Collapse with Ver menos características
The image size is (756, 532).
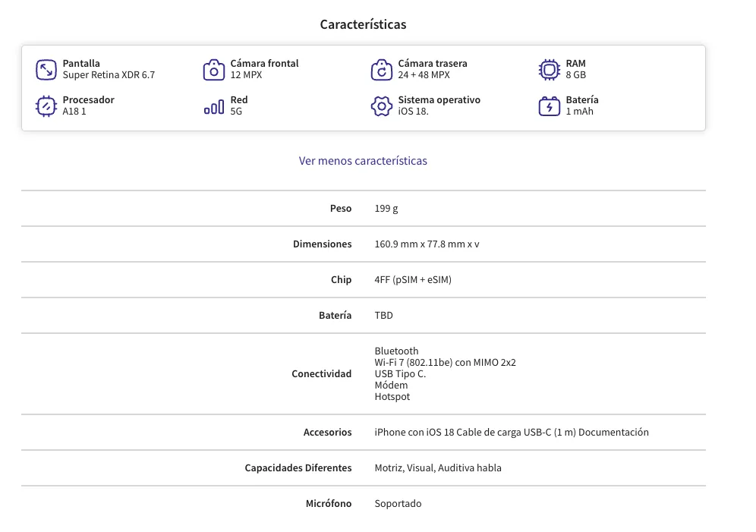coord(363,161)
